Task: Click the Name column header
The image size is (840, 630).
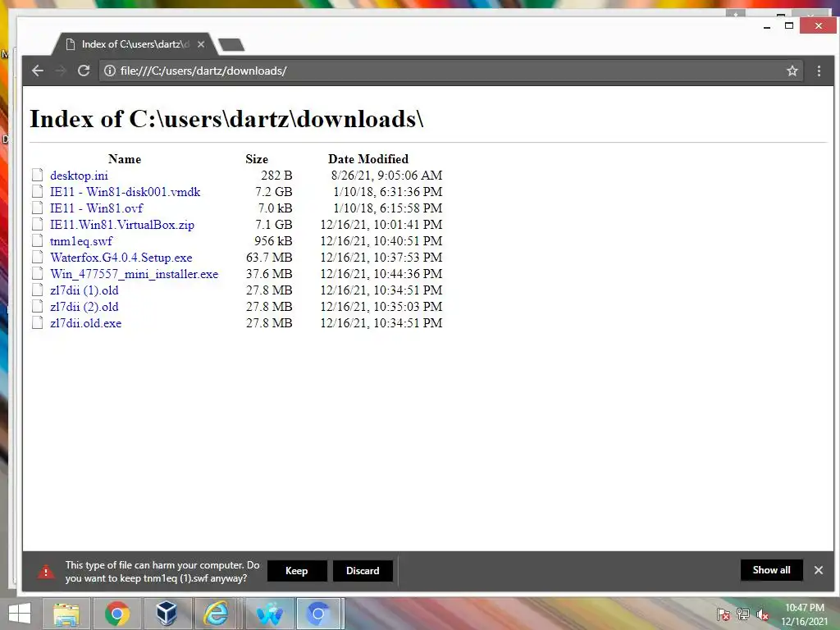Action: click(x=125, y=159)
